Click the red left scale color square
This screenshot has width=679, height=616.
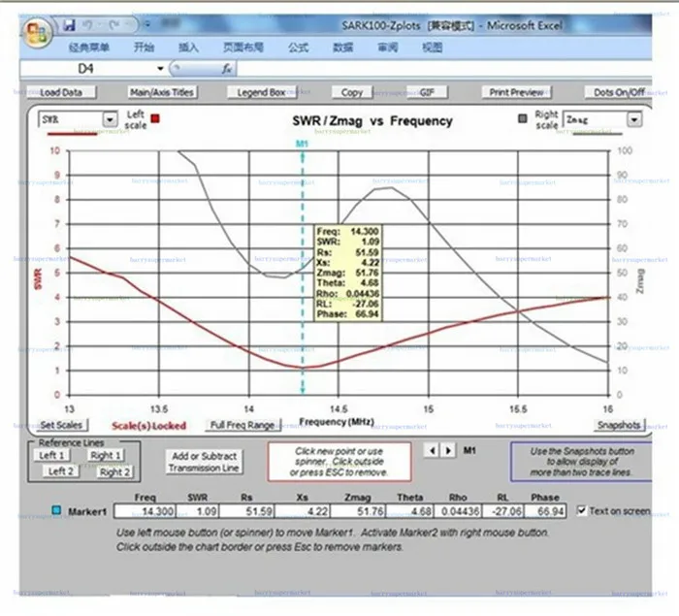(x=154, y=117)
